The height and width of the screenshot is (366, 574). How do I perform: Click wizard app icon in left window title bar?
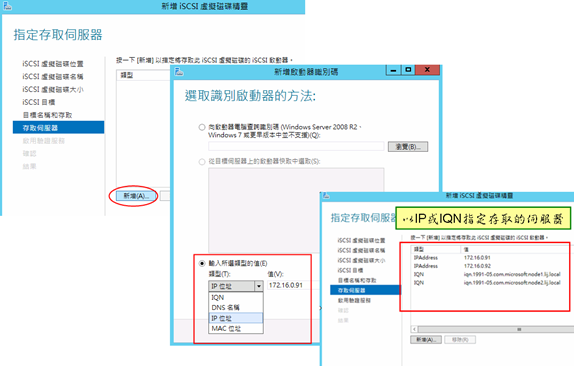(x=7, y=6)
